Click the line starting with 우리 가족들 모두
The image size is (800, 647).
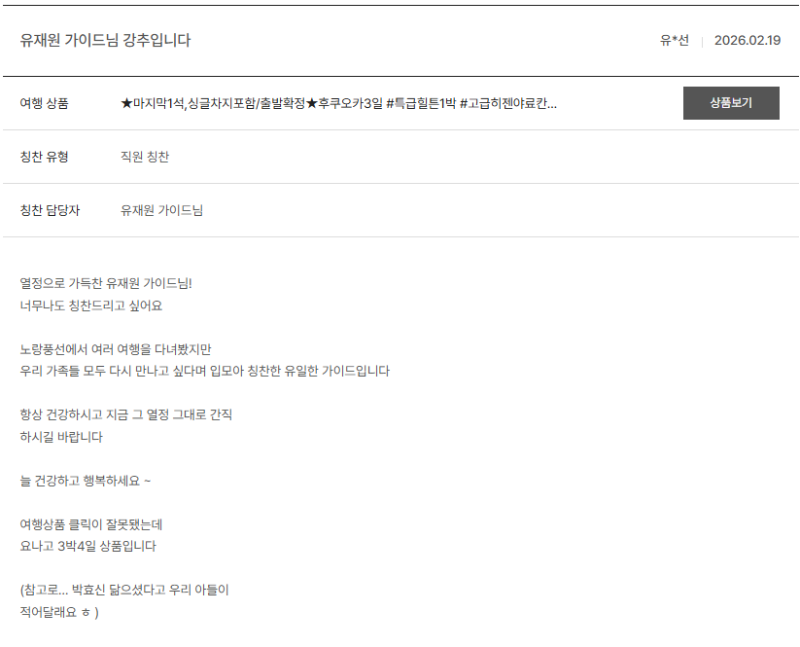coord(204,371)
